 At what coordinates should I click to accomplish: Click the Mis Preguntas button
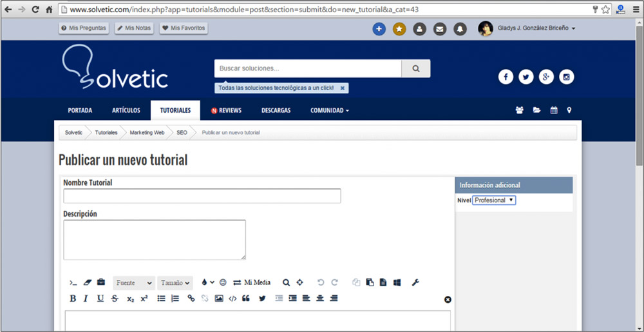[x=84, y=28]
